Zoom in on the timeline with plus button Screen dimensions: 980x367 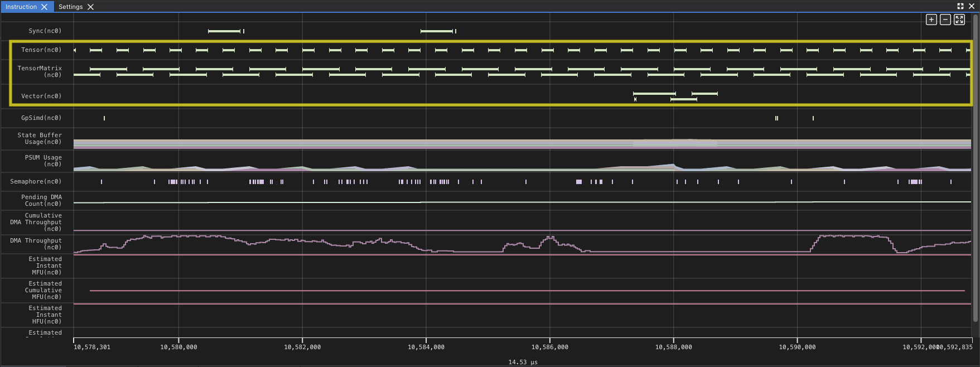point(931,20)
